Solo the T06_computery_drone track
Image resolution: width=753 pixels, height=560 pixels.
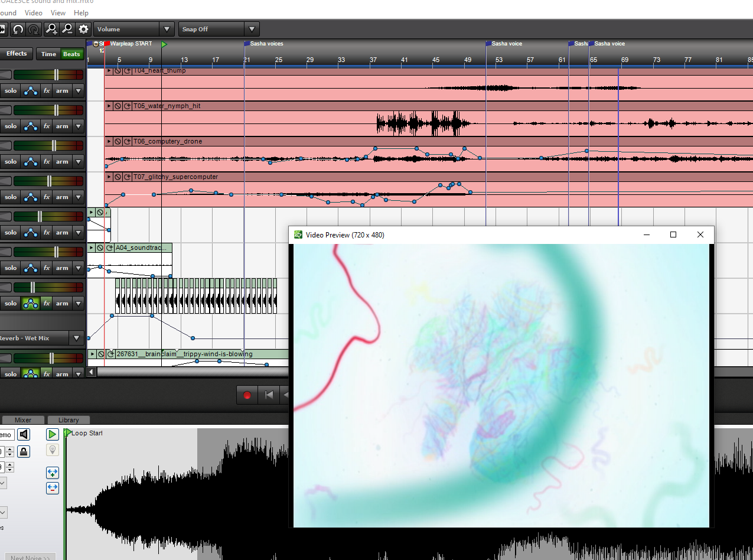click(x=11, y=162)
